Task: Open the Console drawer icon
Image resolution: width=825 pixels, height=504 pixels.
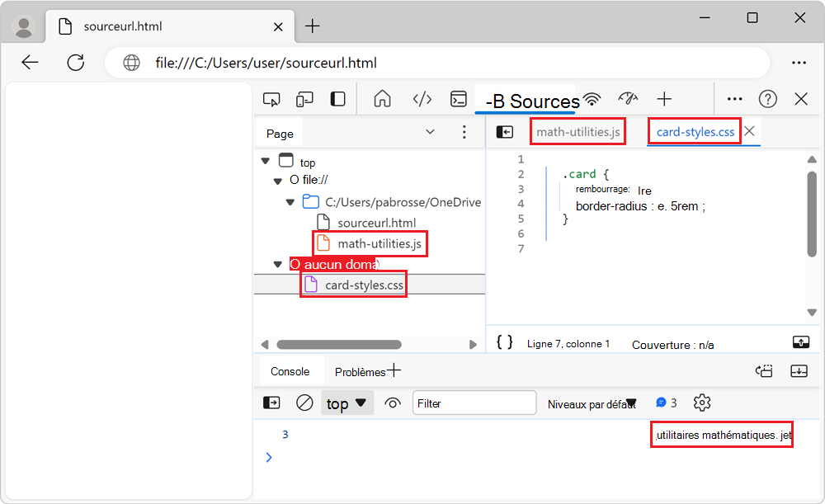Action: tap(459, 98)
